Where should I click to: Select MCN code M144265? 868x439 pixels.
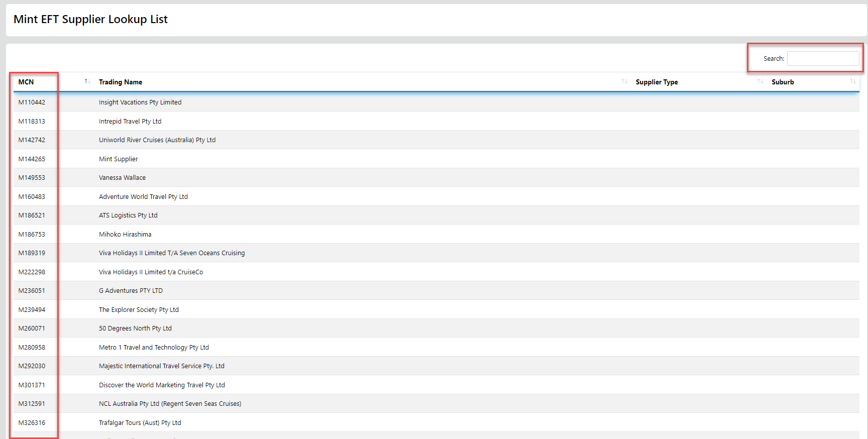coord(32,159)
